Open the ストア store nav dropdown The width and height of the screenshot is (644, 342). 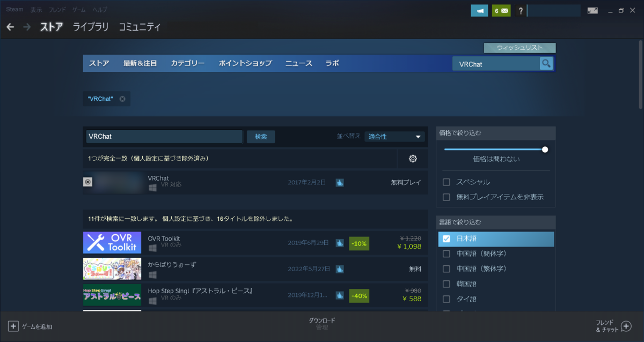coord(99,63)
